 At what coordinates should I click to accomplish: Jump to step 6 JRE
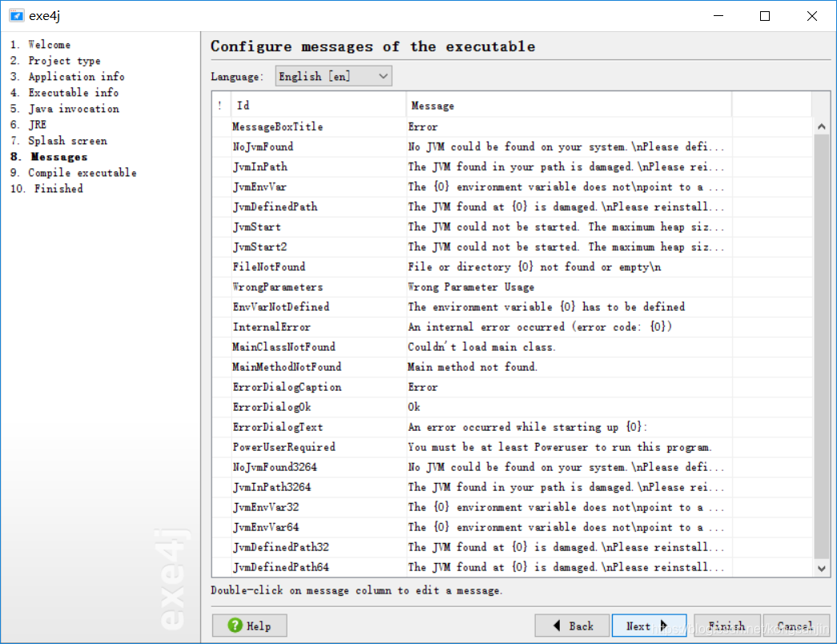[28, 125]
